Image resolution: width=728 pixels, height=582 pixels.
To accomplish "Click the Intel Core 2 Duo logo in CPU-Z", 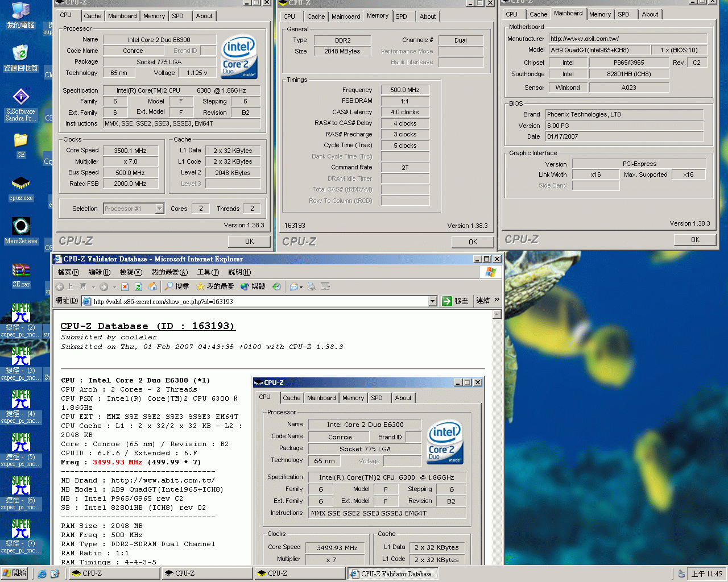I will pos(239,57).
